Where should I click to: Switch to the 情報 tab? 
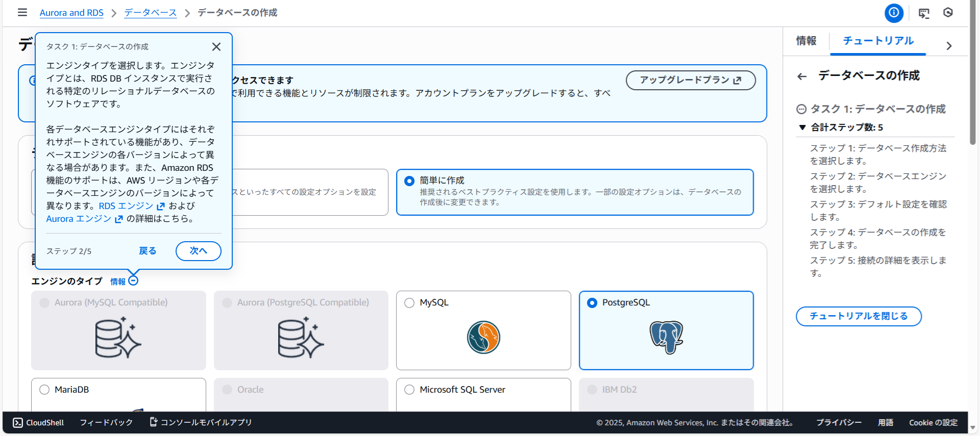tap(806, 41)
